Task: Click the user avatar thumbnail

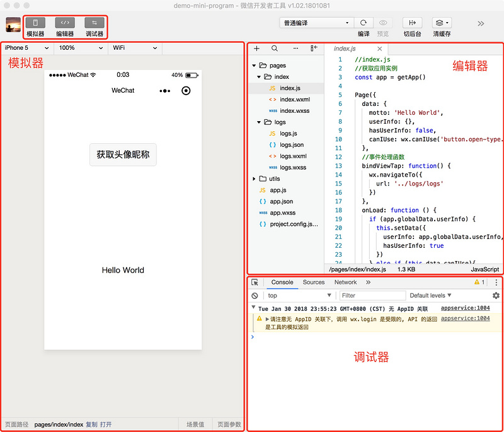Action: point(13,25)
